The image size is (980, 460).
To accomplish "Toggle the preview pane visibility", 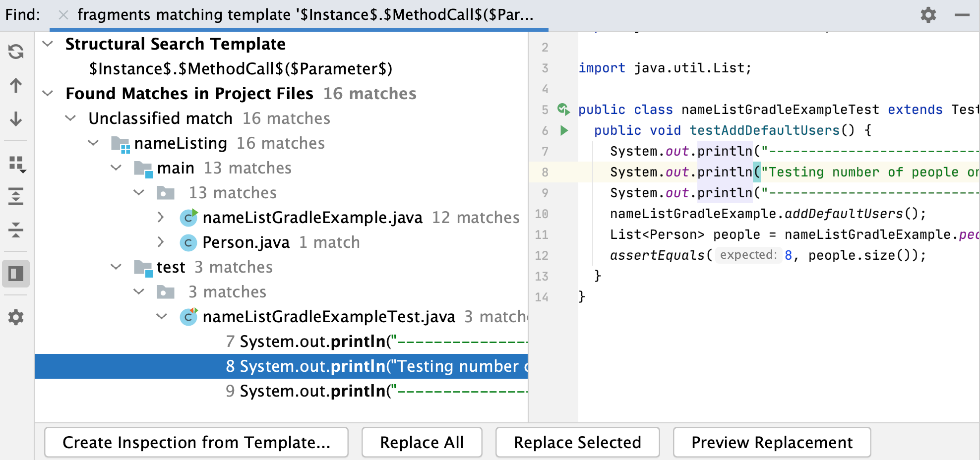I will [x=16, y=273].
